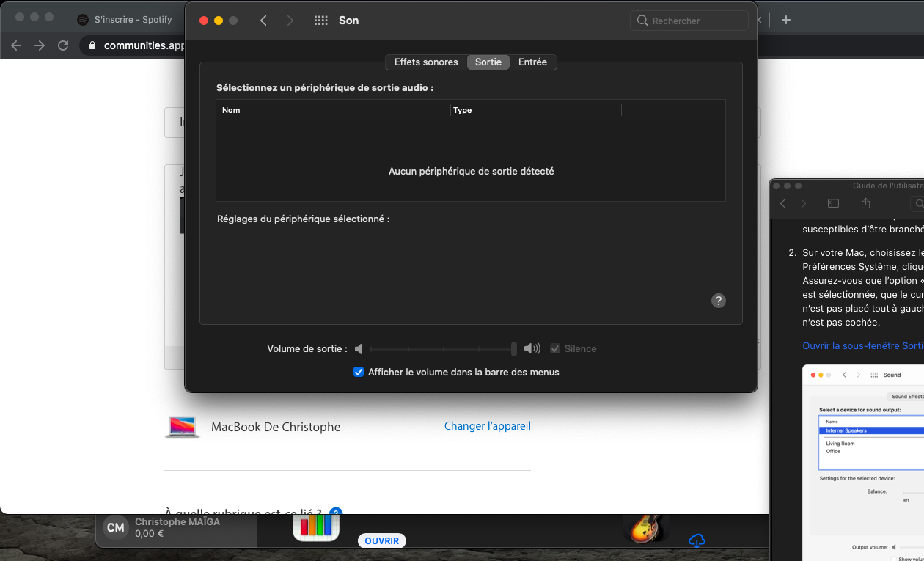Screen dimensions: 924x561
Task: Open the Entrée tab
Action: 532,62
